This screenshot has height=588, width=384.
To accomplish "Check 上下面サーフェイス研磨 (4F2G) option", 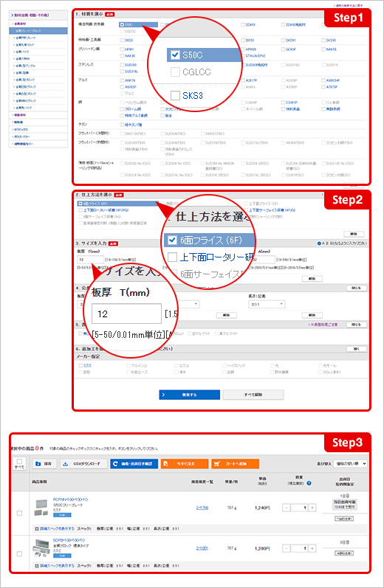I will point(246,210).
